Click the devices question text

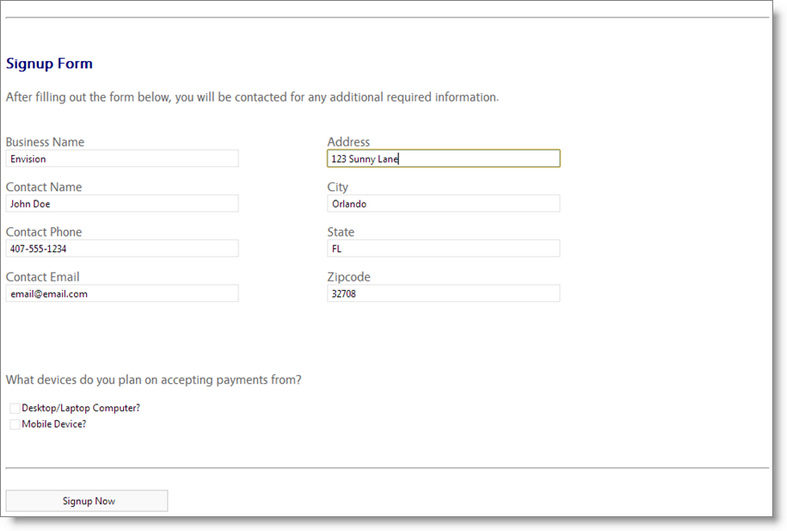[x=154, y=380]
